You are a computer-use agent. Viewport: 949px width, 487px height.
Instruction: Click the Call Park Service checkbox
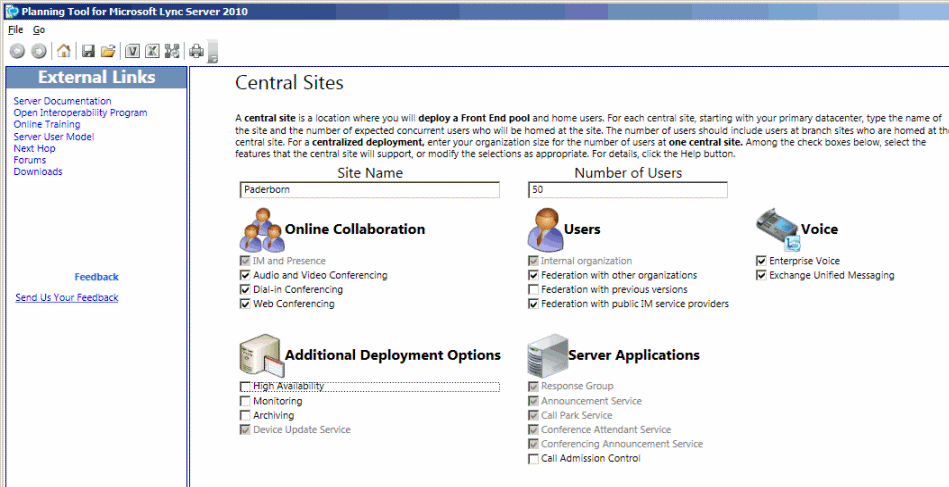[533, 416]
